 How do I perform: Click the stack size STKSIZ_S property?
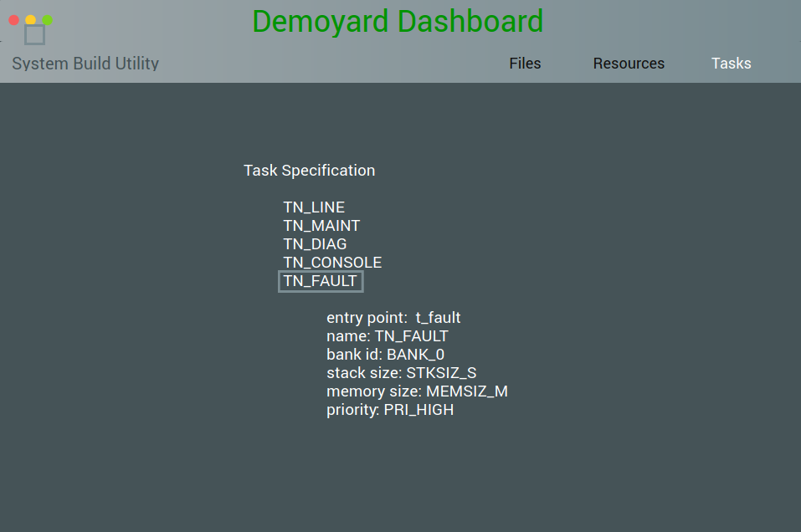pyautogui.click(x=401, y=373)
